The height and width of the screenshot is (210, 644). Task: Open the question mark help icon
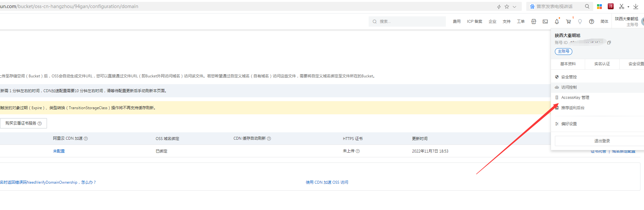(x=592, y=22)
